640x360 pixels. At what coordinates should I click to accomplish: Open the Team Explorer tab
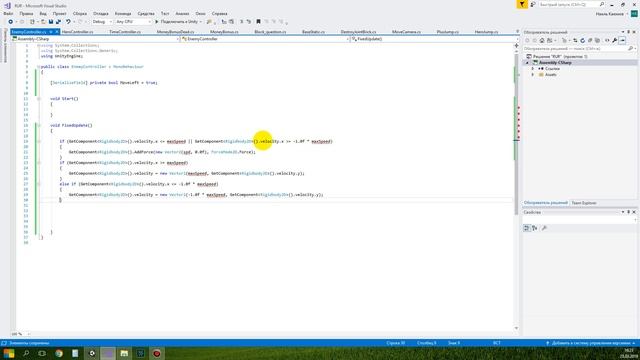pos(584,203)
